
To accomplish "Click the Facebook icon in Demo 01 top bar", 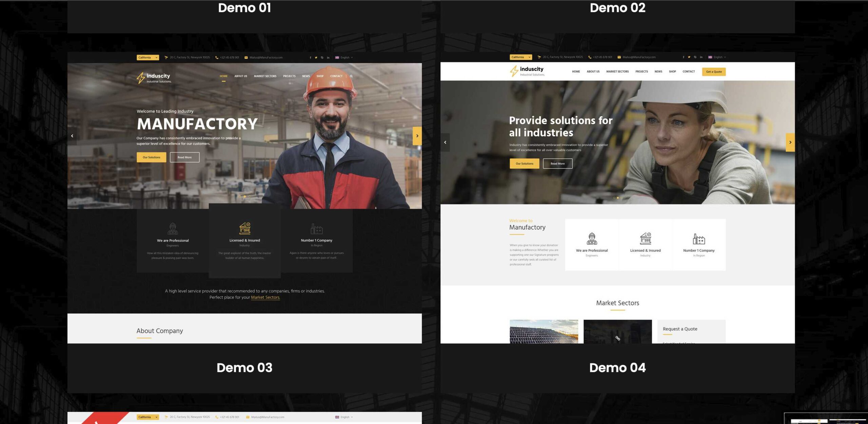I will point(310,58).
